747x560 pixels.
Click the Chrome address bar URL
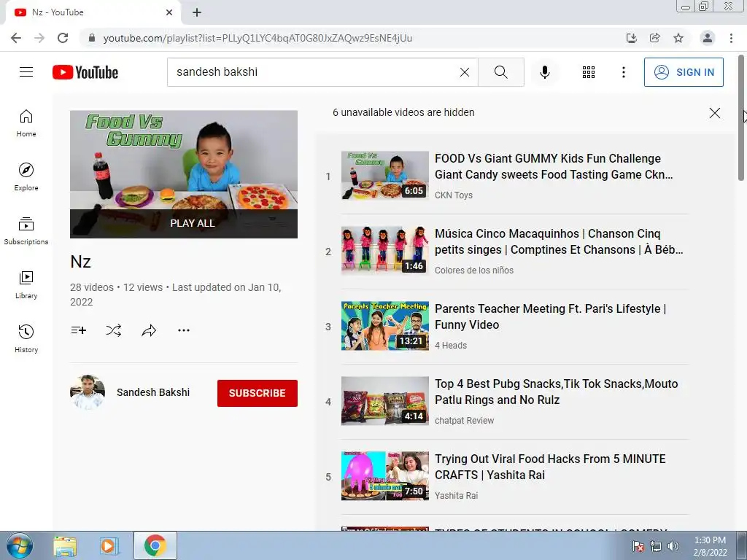(x=258, y=38)
